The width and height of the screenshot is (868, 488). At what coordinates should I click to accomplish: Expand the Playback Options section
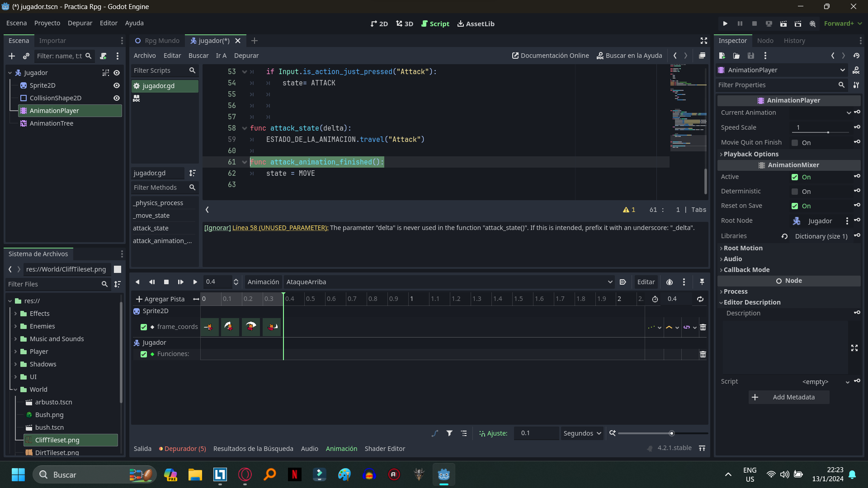tap(750, 154)
